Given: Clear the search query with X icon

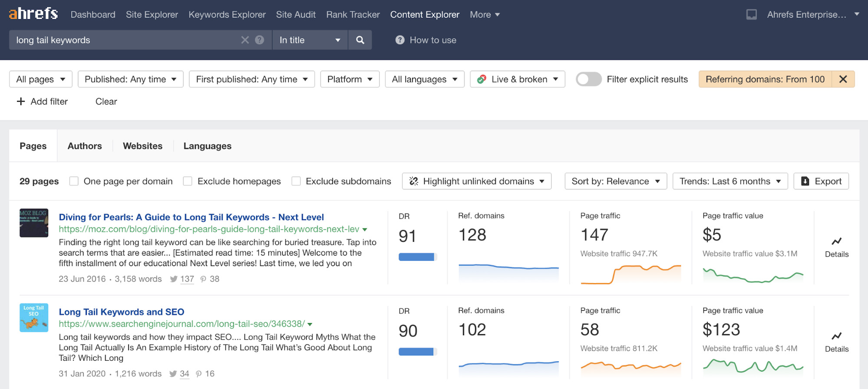Looking at the screenshot, I should [x=245, y=40].
